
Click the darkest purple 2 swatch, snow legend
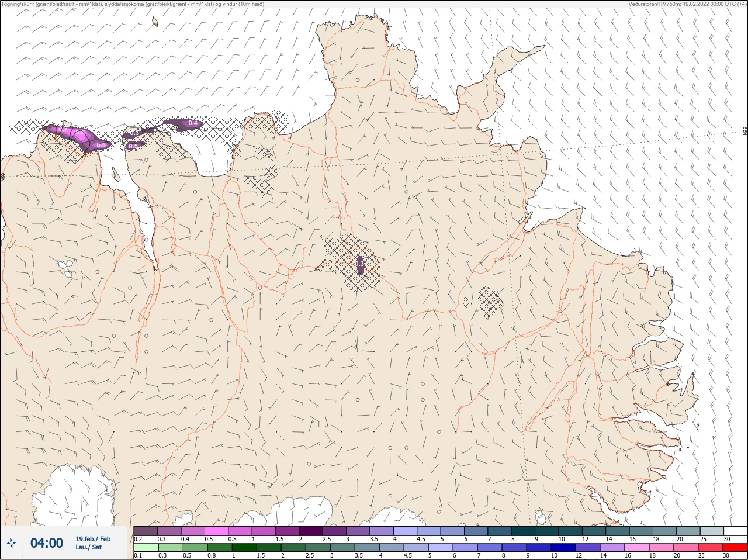point(311,531)
